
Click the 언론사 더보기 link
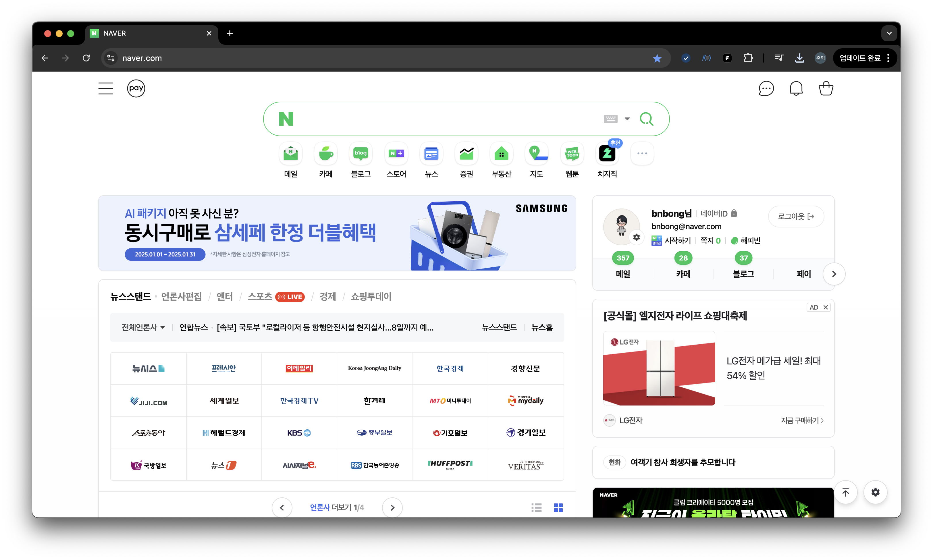(x=337, y=507)
